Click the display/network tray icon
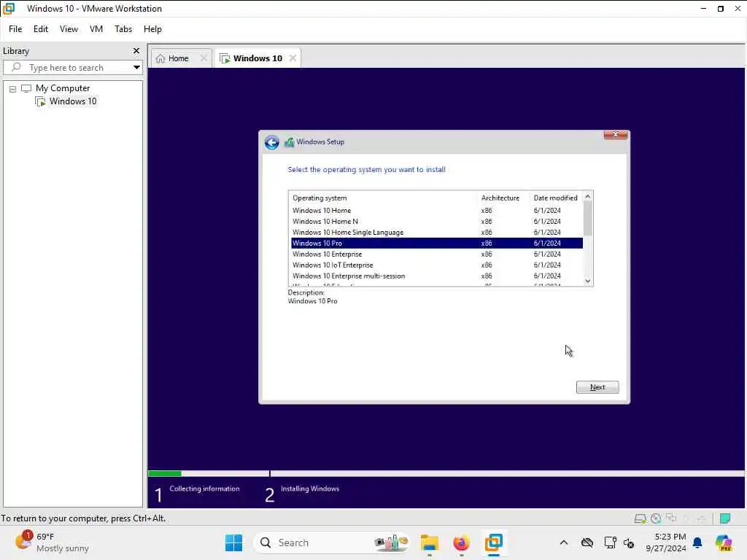This screenshot has width=747, height=560. click(x=611, y=542)
